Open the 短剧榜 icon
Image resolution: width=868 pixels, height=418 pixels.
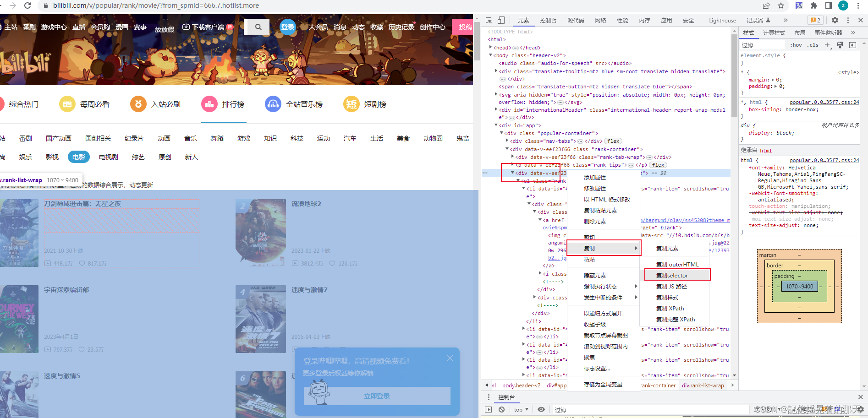352,104
